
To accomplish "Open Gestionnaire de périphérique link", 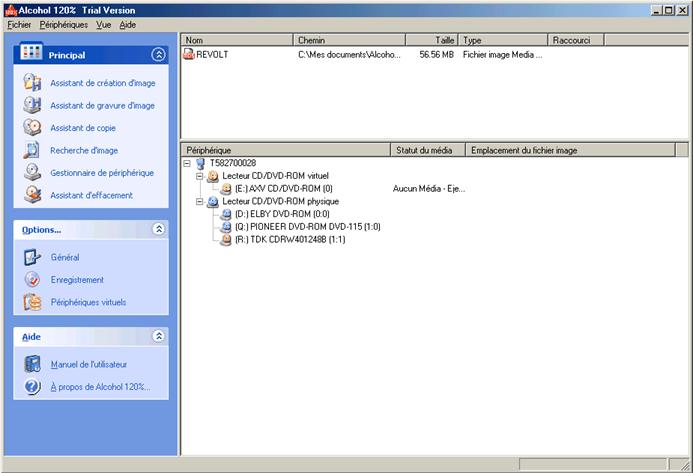I will pos(102,173).
